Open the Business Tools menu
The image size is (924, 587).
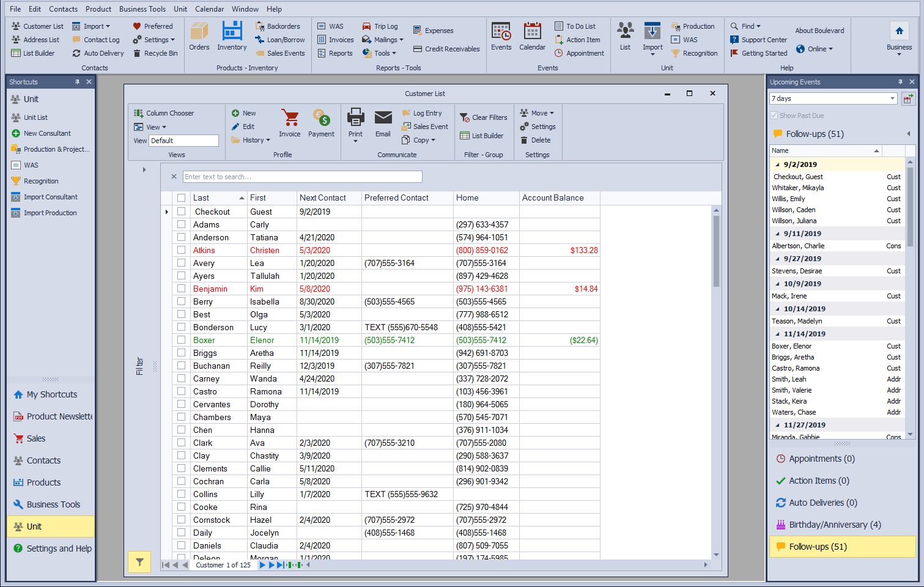point(142,9)
